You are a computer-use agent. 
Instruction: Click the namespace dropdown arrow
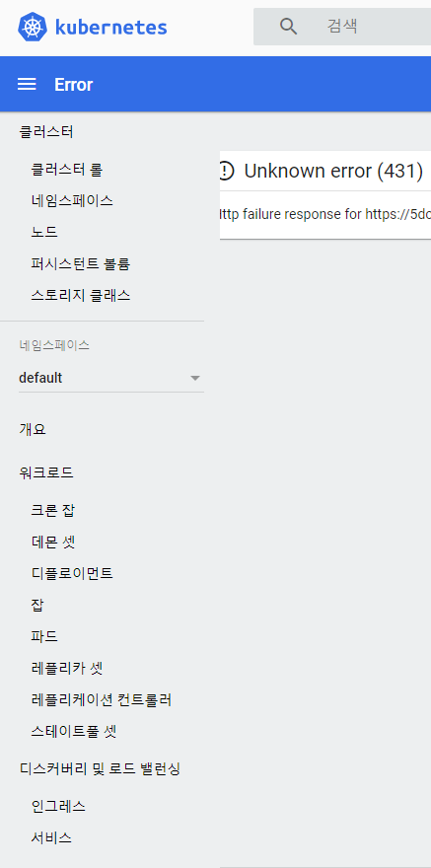[194, 379]
